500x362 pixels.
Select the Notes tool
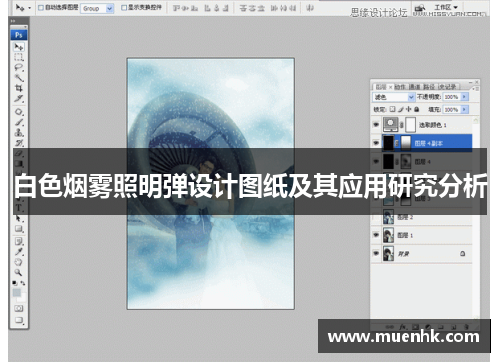[19, 241]
